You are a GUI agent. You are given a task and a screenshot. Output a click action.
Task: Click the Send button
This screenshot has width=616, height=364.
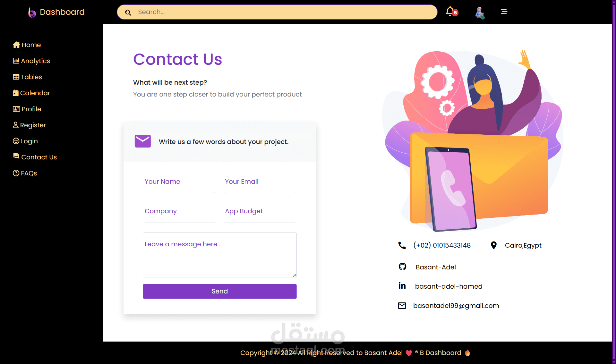[220, 291]
